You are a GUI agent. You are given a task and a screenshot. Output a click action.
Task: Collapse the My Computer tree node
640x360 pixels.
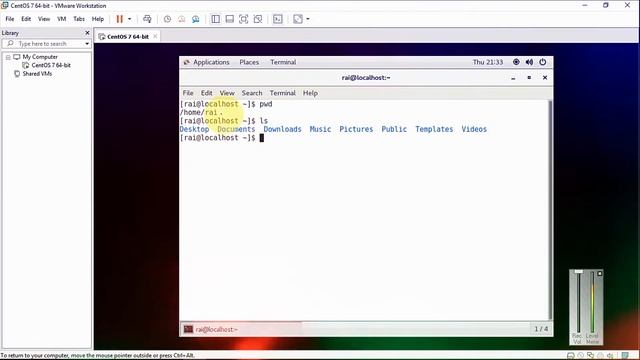point(8,57)
